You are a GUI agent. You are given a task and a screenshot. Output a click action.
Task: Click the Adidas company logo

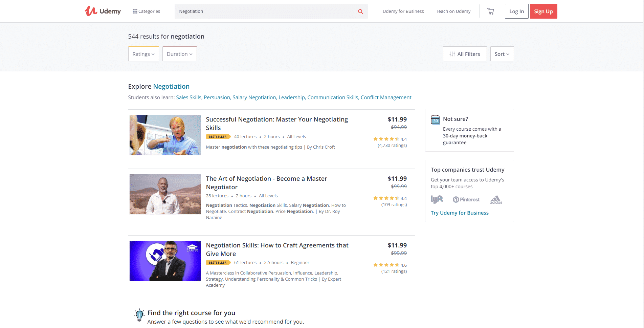click(x=496, y=200)
